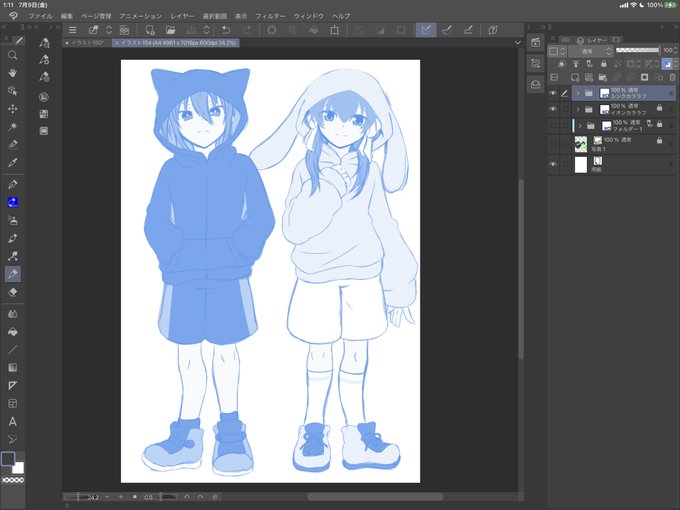Switch to the イラスト150 canvas tab
Viewport: 680px width, 510px height.
point(85,43)
